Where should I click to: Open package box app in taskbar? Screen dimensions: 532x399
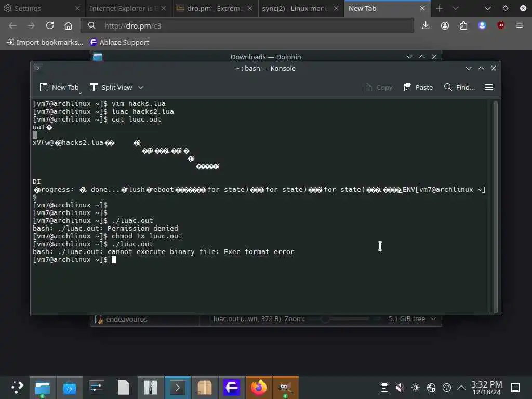[205, 388]
